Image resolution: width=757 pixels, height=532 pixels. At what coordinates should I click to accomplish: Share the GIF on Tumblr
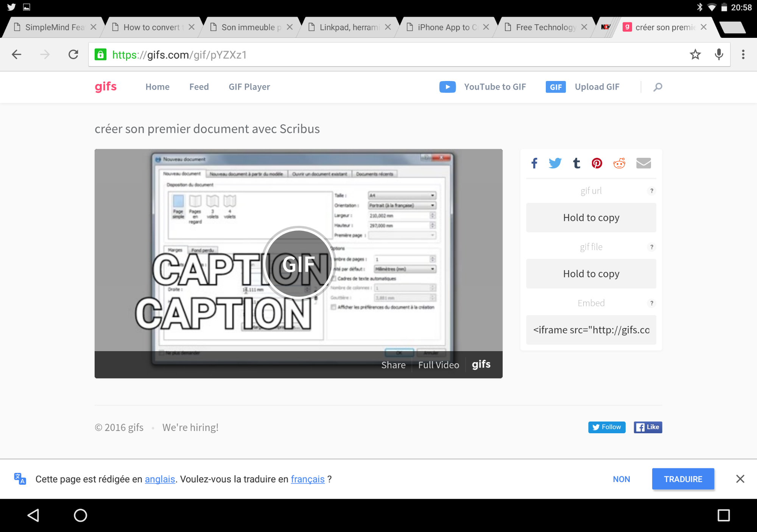(576, 163)
